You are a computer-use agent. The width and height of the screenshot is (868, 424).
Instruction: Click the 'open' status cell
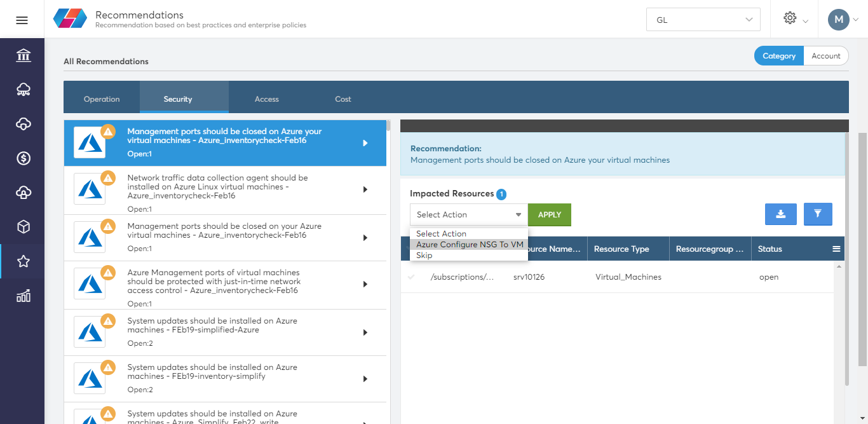click(x=769, y=277)
